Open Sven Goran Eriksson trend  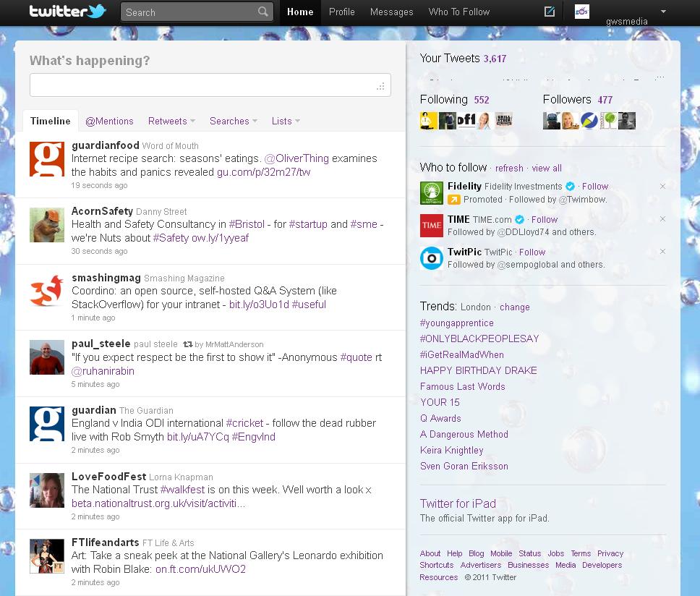tap(464, 466)
